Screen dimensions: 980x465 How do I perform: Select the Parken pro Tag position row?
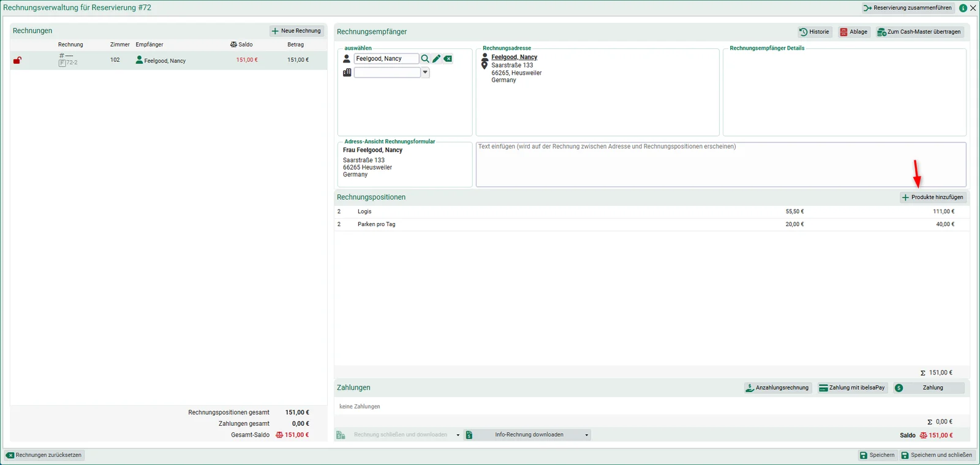click(x=652, y=224)
